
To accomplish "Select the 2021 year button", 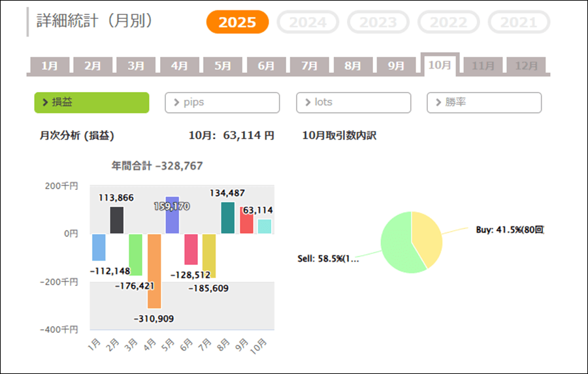I will pos(519,22).
